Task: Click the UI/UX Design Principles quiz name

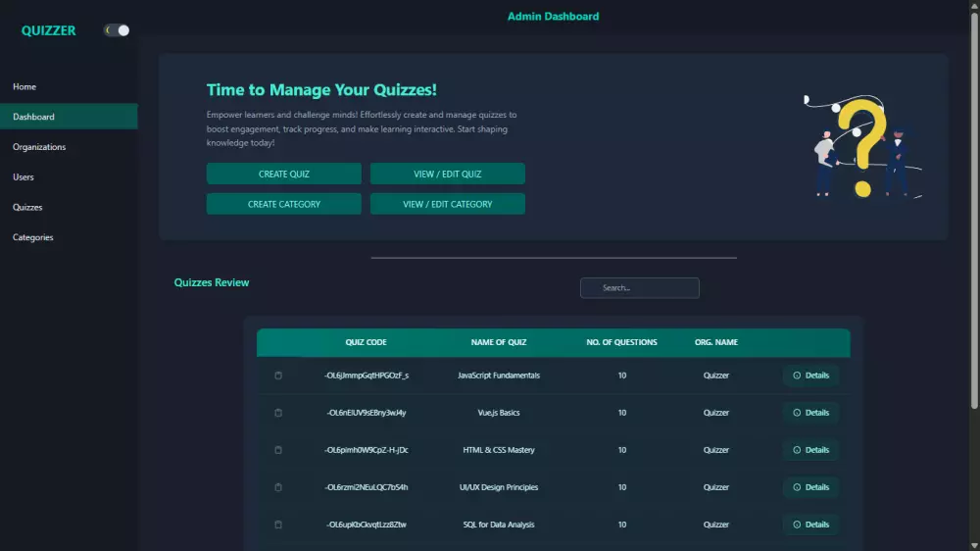Action: pos(499,487)
